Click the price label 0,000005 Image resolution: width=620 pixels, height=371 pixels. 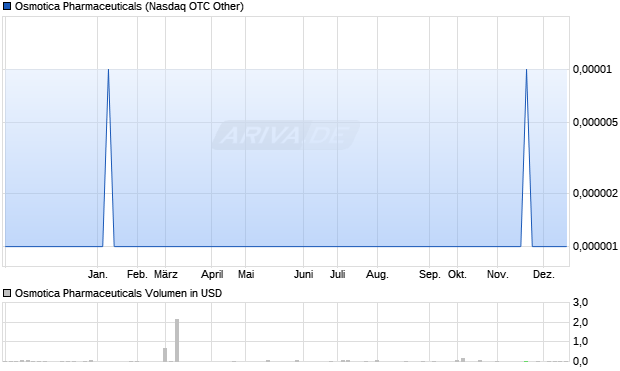click(595, 123)
